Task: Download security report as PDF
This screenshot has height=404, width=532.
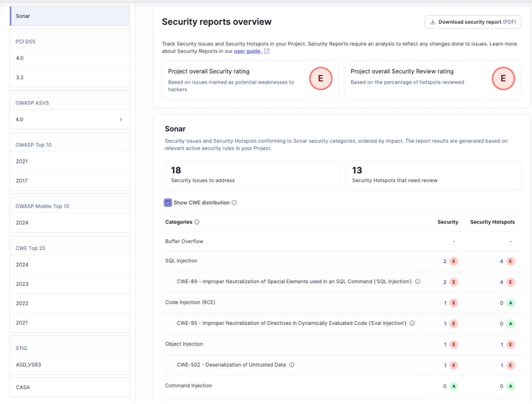Action: tap(472, 22)
